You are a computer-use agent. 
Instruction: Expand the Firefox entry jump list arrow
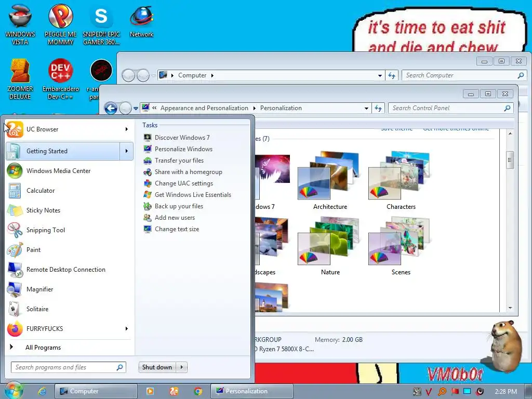tap(127, 328)
